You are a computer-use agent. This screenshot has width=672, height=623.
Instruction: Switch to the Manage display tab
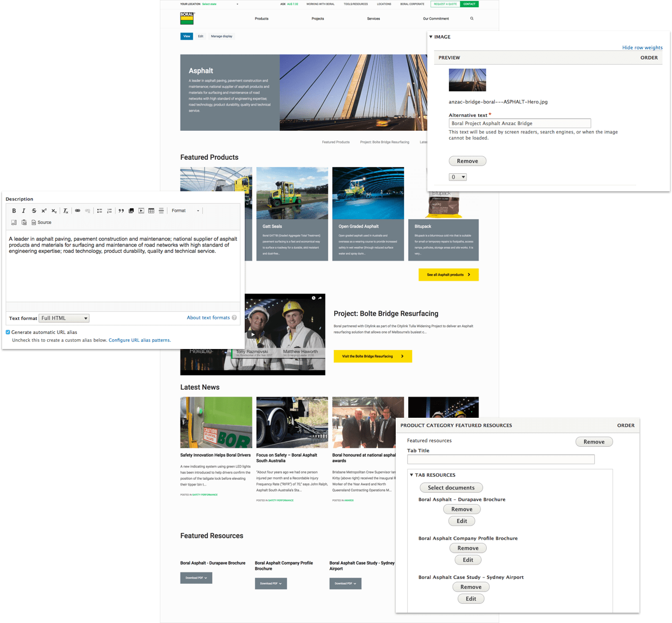(x=221, y=36)
